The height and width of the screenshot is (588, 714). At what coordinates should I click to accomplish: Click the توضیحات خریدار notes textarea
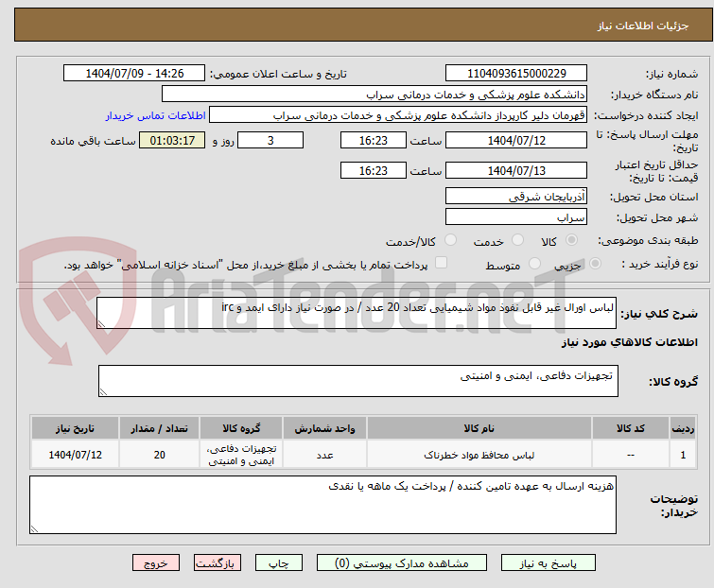point(322,505)
